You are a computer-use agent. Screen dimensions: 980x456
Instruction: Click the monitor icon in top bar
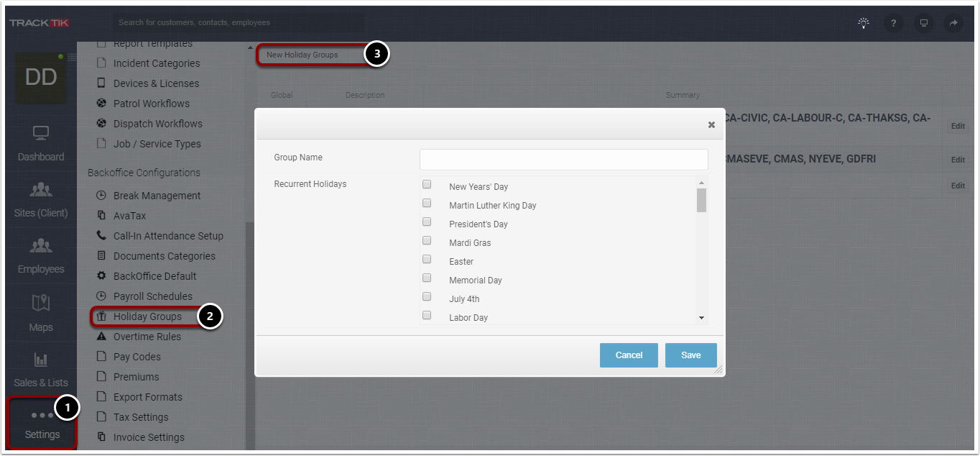(x=924, y=23)
